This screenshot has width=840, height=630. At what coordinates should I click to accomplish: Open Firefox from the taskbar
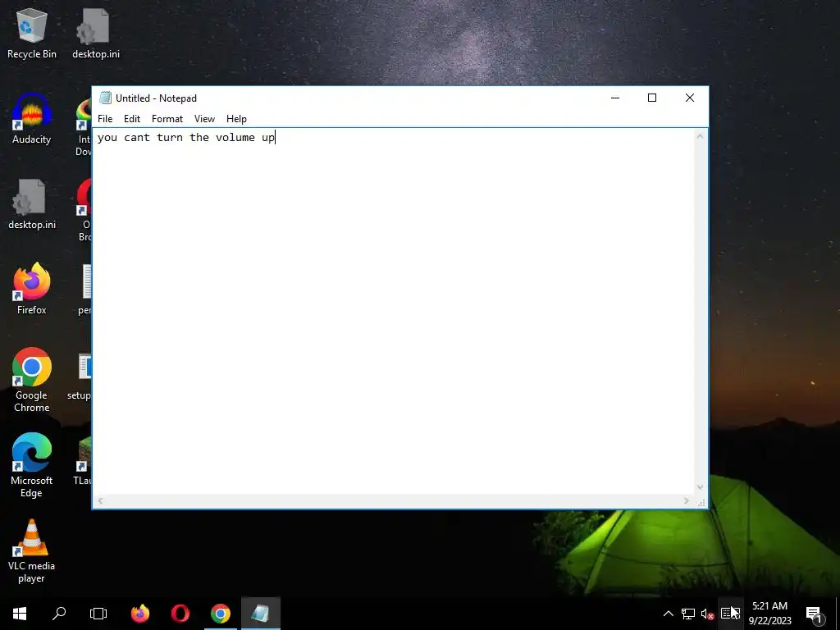[x=140, y=614]
